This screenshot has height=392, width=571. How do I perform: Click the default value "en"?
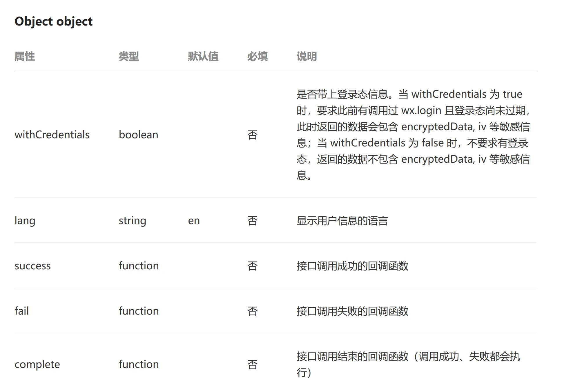pos(194,221)
